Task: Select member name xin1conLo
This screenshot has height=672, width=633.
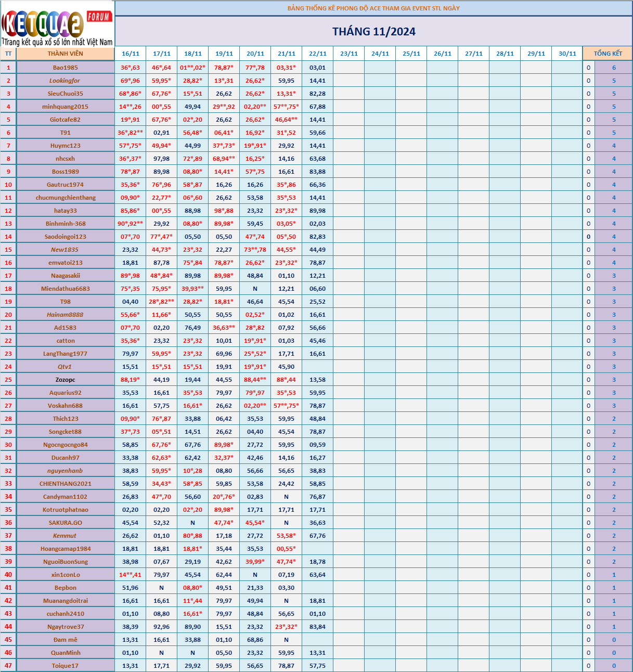Action: [66, 575]
